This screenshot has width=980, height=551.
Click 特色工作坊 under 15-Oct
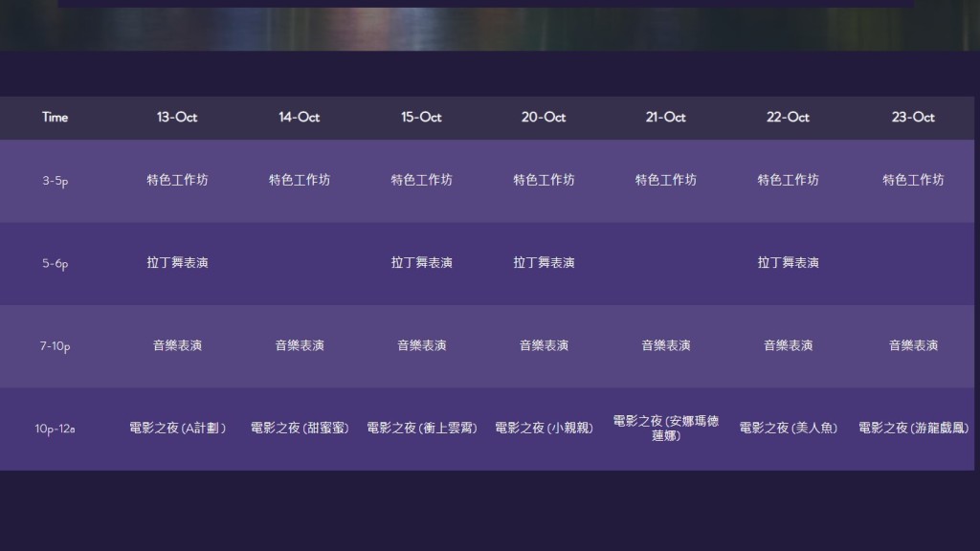(421, 180)
